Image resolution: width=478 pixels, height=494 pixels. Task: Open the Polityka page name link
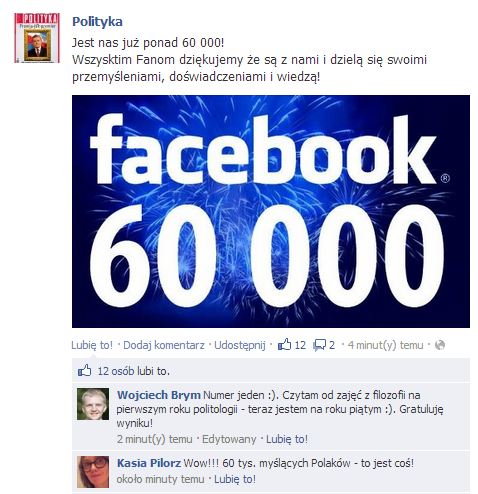[97, 22]
